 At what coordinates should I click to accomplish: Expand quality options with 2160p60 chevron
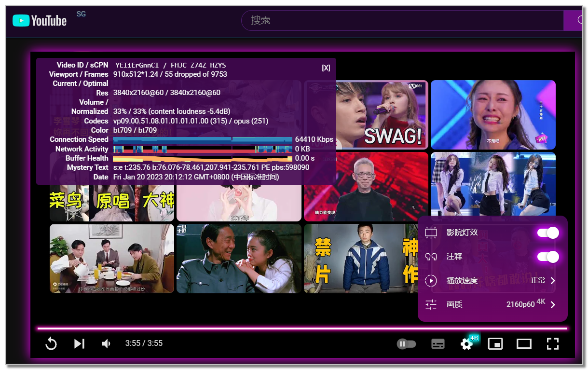coord(553,304)
